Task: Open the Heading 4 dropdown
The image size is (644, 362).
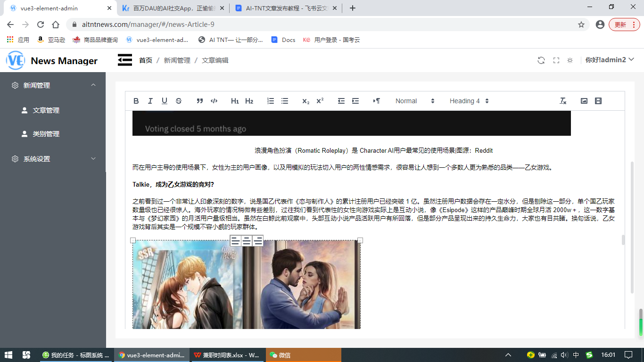Action: 469,101
